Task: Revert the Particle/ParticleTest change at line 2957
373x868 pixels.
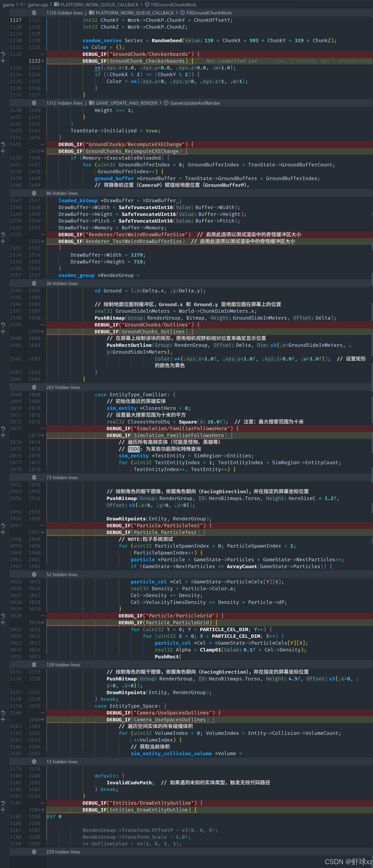Action: [x=3, y=526]
